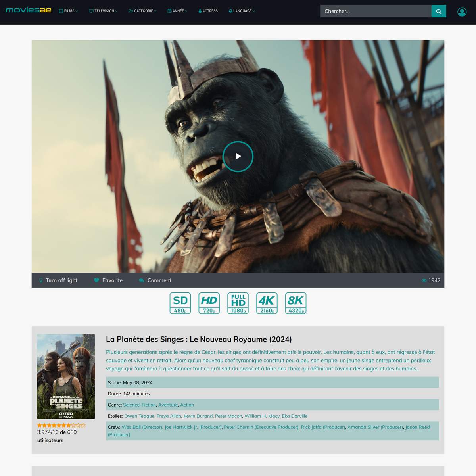The height and width of the screenshot is (476, 476).
Task: Click the release date May 08, 2024
Action: point(138,383)
